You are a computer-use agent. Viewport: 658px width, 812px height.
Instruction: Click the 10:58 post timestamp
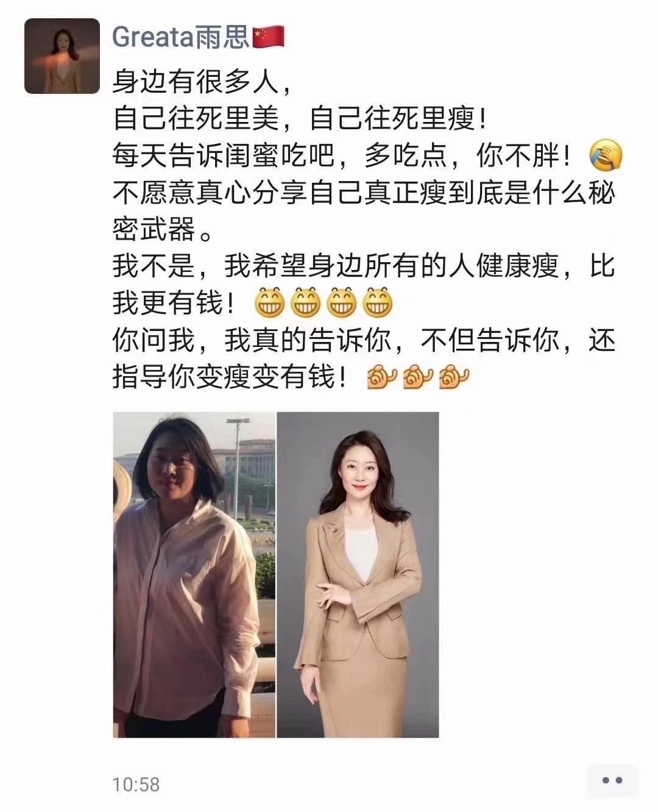click(136, 784)
